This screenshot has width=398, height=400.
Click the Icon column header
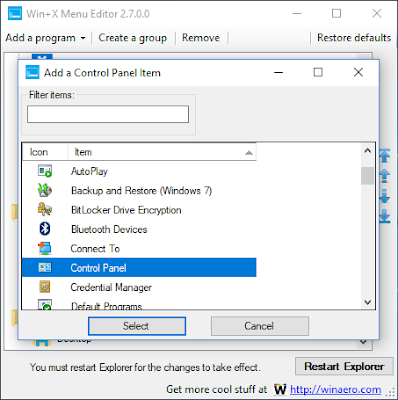point(45,152)
